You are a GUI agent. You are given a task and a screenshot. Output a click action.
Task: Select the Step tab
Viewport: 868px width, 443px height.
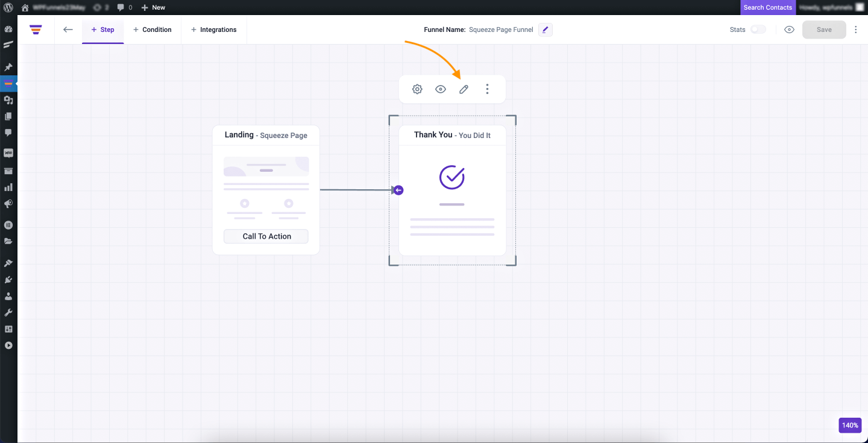coord(102,30)
